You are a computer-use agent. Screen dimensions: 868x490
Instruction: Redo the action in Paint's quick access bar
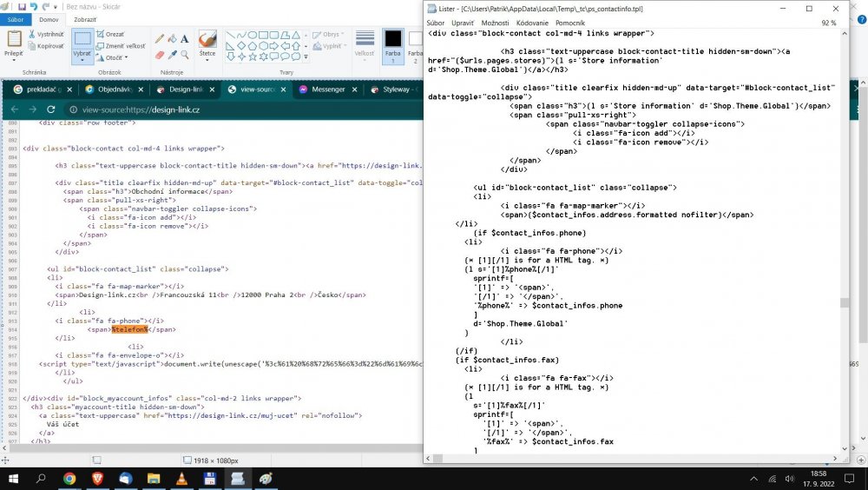coord(45,7)
